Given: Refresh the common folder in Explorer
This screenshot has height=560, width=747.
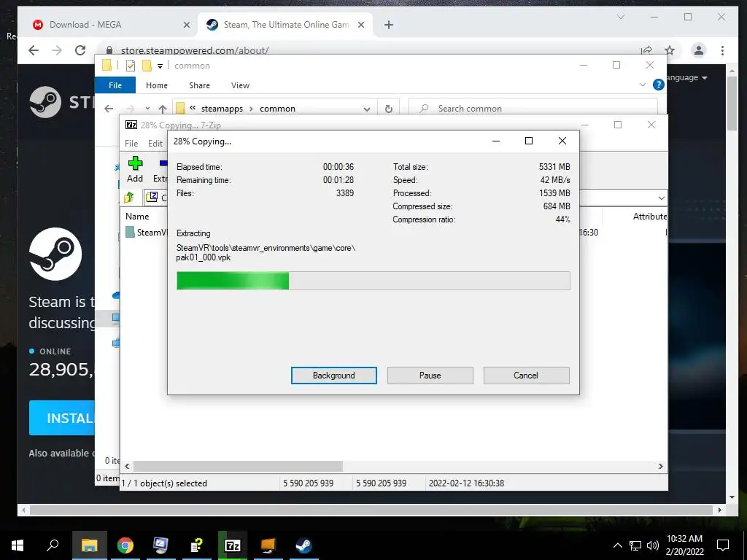Looking at the screenshot, I should coord(389,109).
